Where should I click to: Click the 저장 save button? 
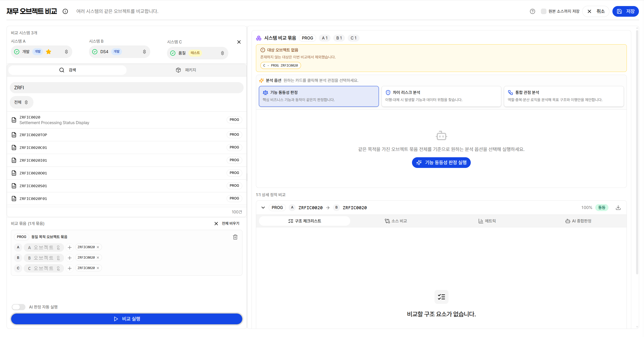coord(625,11)
